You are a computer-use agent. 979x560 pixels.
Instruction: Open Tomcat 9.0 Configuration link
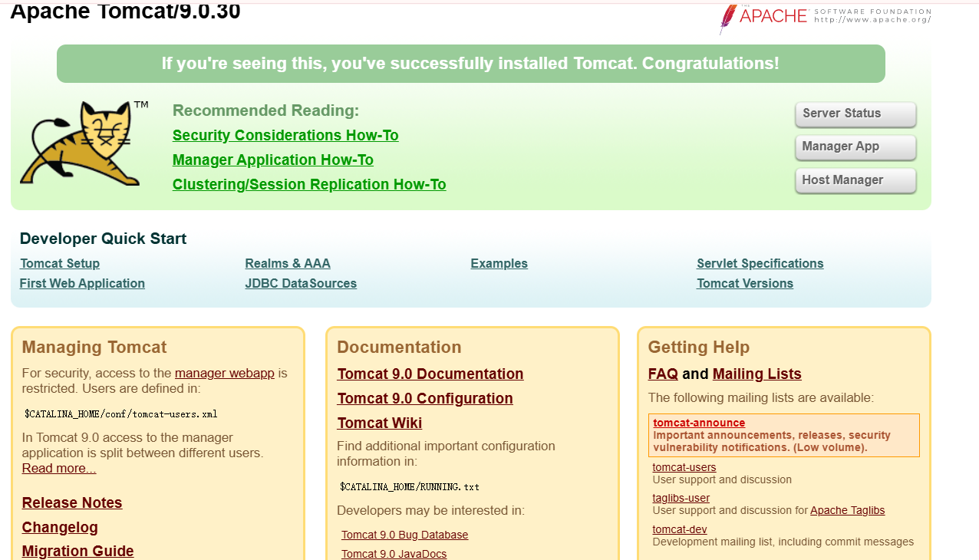coord(425,399)
